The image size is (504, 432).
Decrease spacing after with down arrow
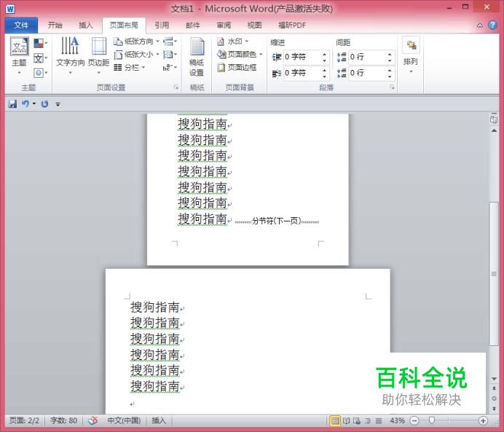(390, 76)
